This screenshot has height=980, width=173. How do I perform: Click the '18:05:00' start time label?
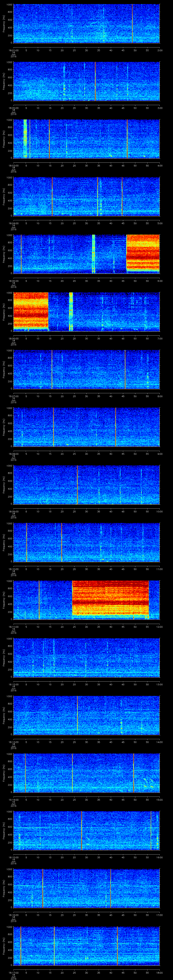[x=13, y=281]
